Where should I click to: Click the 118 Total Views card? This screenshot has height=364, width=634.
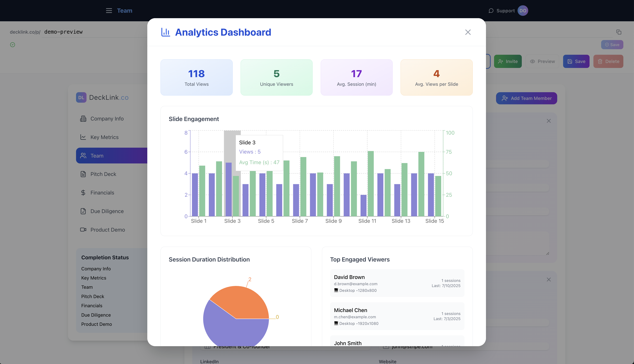[x=197, y=77]
